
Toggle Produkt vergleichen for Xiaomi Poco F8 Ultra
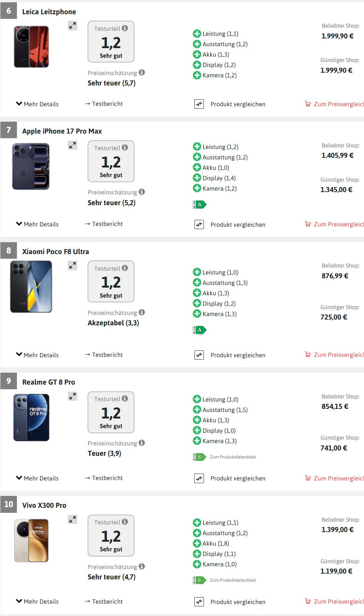click(x=238, y=355)
